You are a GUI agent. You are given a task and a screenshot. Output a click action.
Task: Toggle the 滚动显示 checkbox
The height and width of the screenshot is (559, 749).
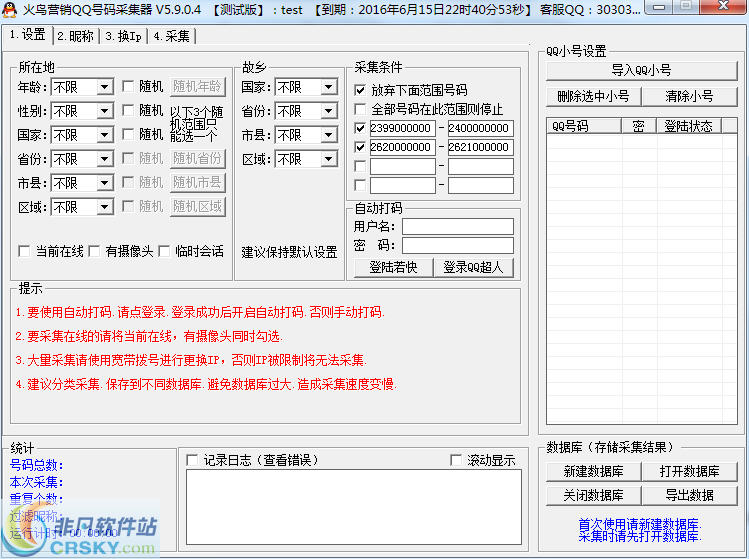click(456, 460)
